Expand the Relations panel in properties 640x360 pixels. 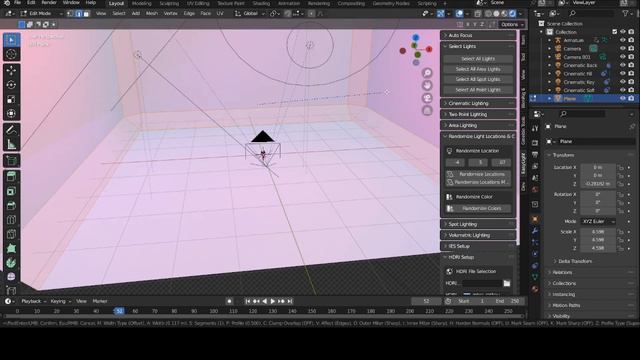(590, 272)
